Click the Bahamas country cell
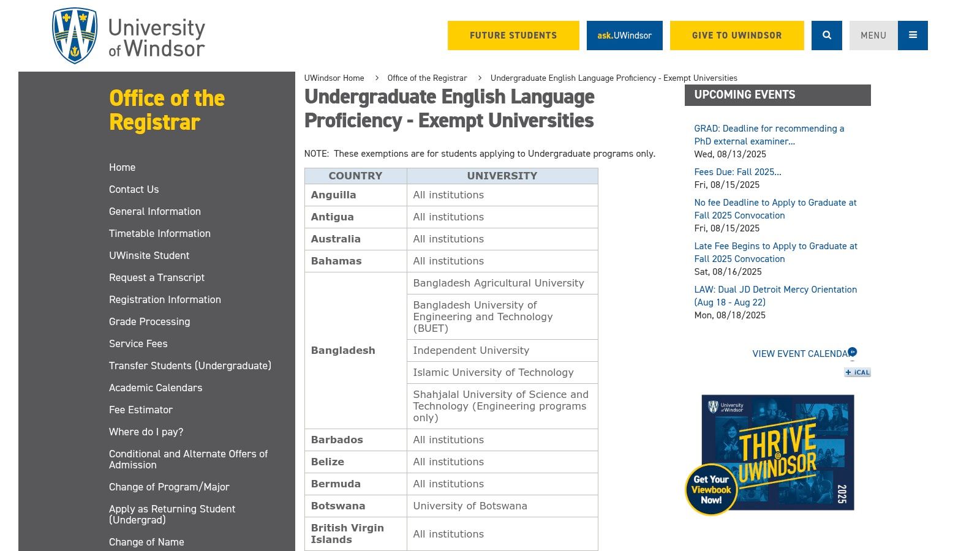Image resolution: width=980 pixels, height=551 pixels. 355,261
